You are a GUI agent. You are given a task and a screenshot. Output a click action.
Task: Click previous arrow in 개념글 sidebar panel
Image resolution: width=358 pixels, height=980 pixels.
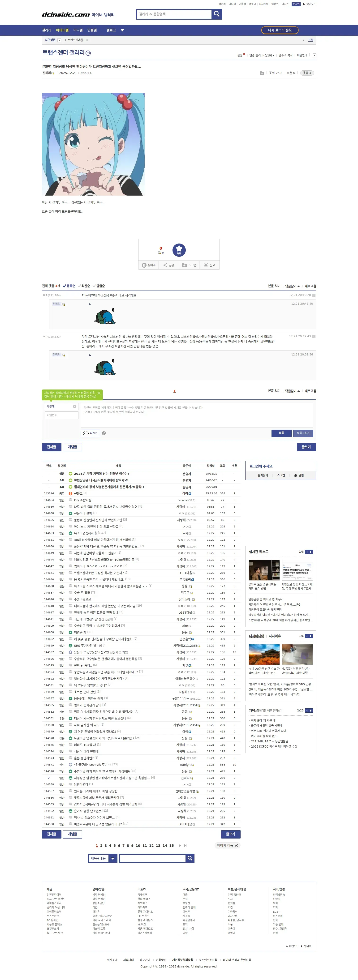307,710
